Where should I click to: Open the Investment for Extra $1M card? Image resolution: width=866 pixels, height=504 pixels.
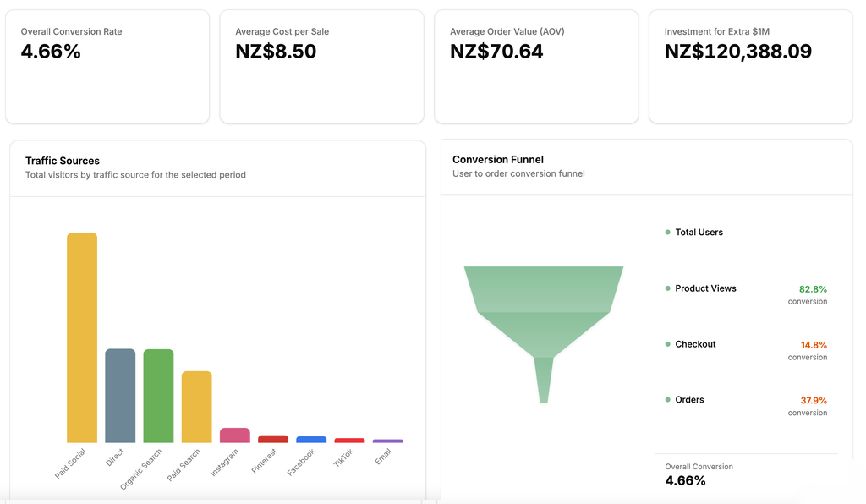click(x=750, y=66)
